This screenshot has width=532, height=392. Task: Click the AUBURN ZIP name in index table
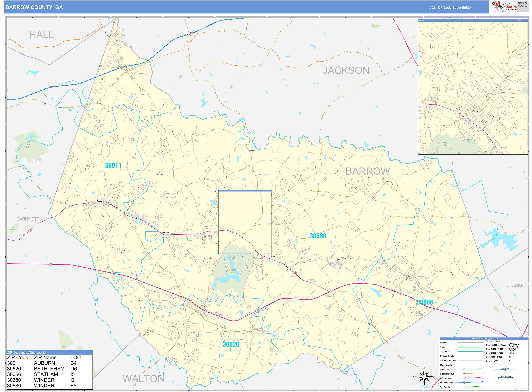coord(45,363)
